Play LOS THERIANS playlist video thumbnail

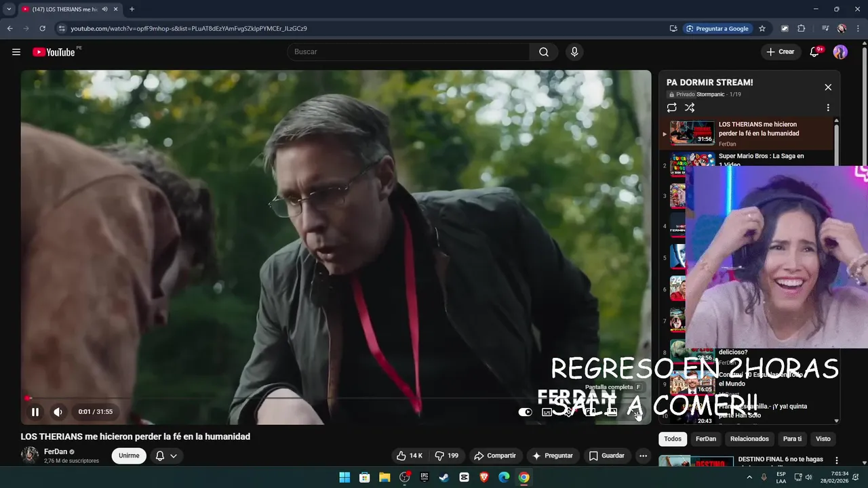pyautogui.click(x=692, y=133)
